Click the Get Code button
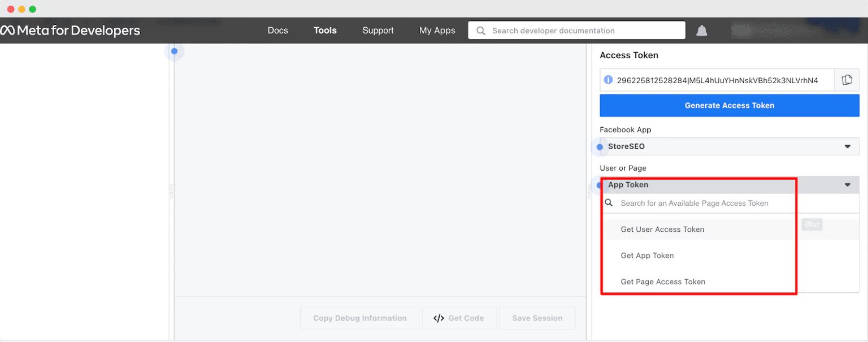Image resolution: width=868 pixels, height=342 pixels. pyautogui.click(x=459, y=318)
